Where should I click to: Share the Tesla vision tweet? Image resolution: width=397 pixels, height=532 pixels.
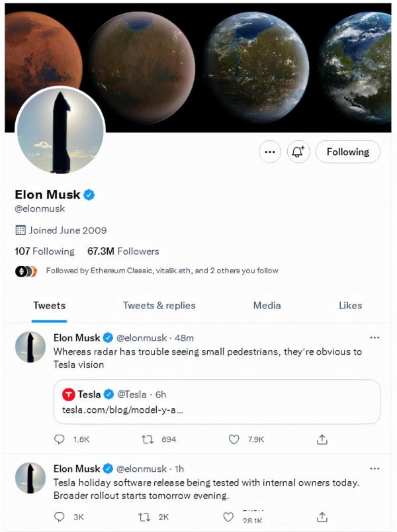tap(322, 439)
